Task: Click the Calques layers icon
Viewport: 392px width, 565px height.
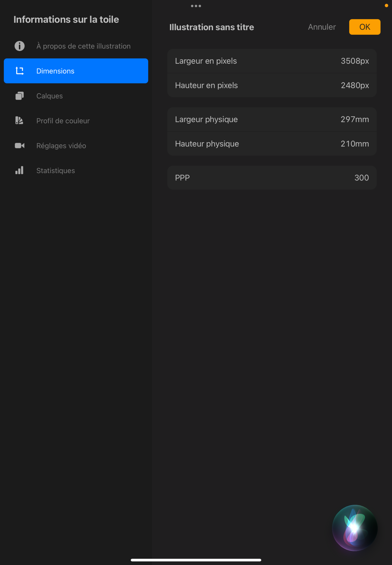Action: pyautogui.click(x=19, y=96)
